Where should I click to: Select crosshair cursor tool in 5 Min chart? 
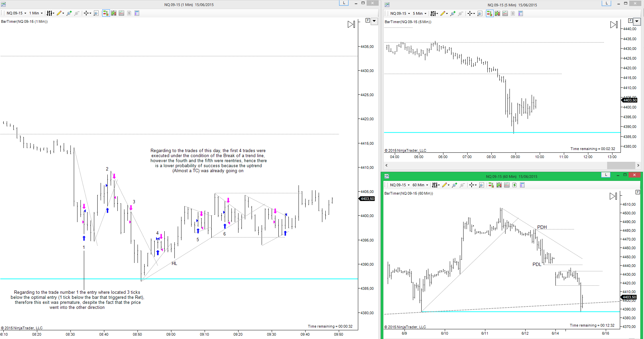click(x=471, y=13)
